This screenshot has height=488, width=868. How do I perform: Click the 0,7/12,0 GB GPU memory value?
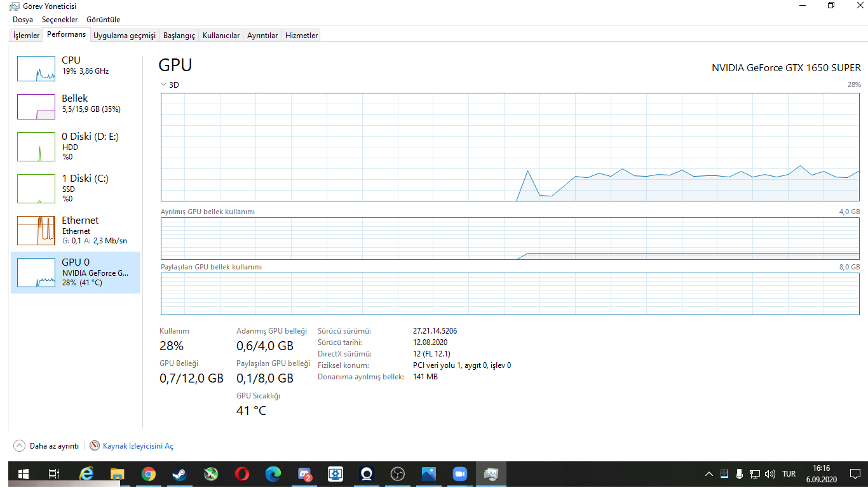pos(191,378)
